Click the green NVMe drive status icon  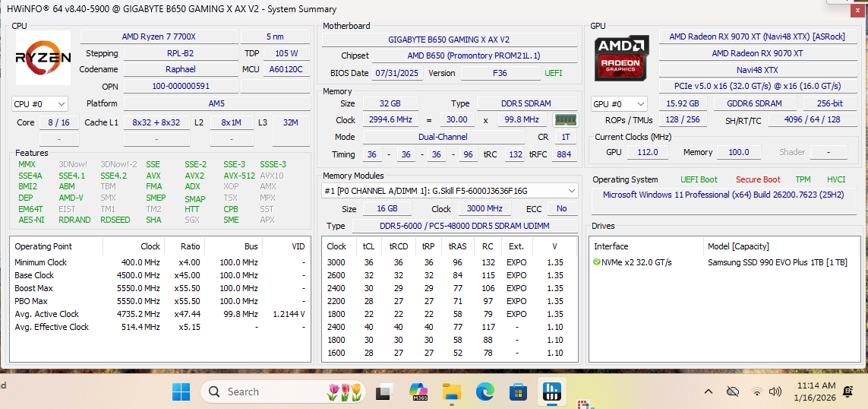[x=597, y=262]
